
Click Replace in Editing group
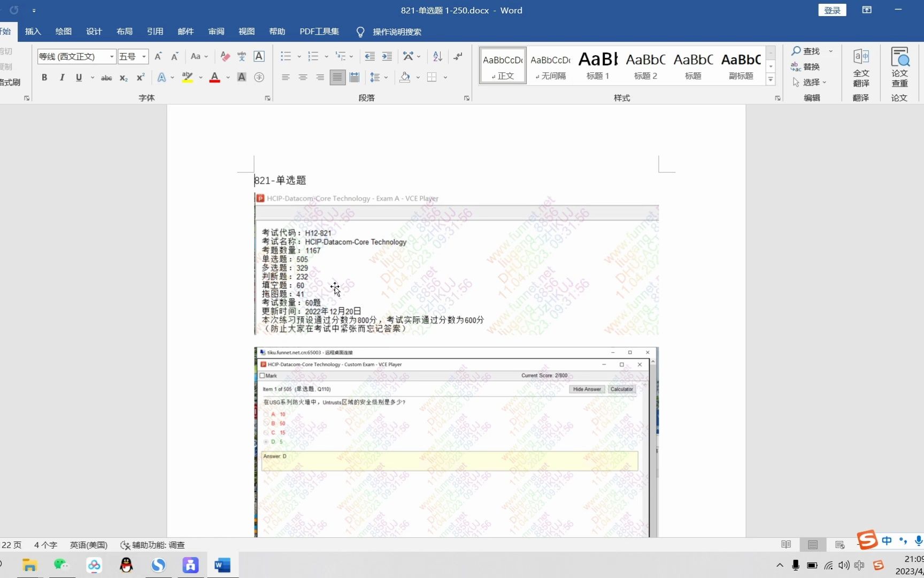point(806,67)
